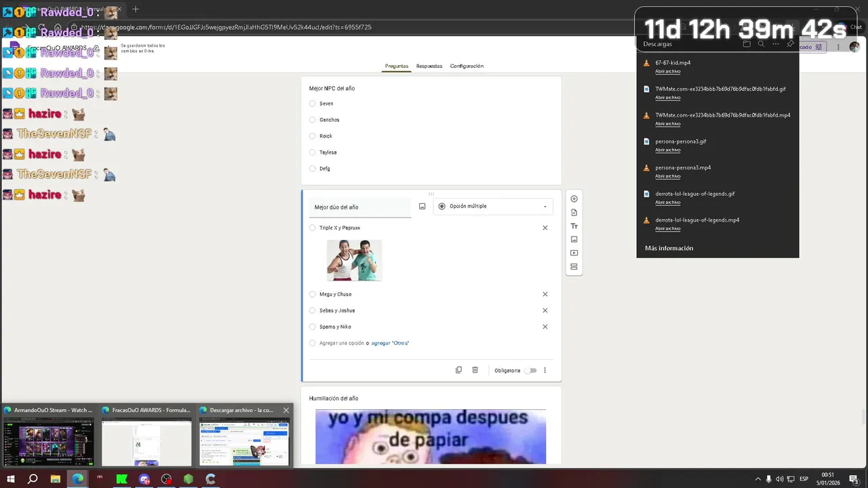Click the Humillación del año meme image
This screenshot has width=868, height=488.
pos(431,436)
